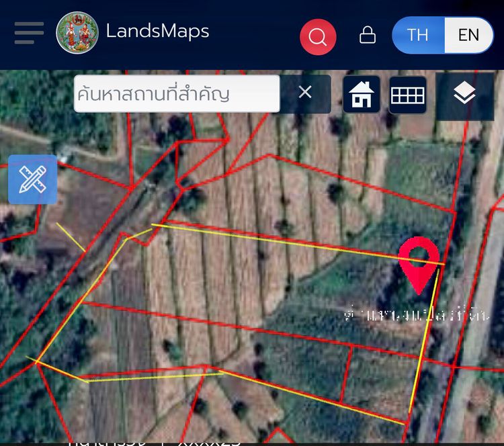Open the hamburger navigation menu
Image resolution: width=504 pixels, height=446 pixels.
[29, 33]
